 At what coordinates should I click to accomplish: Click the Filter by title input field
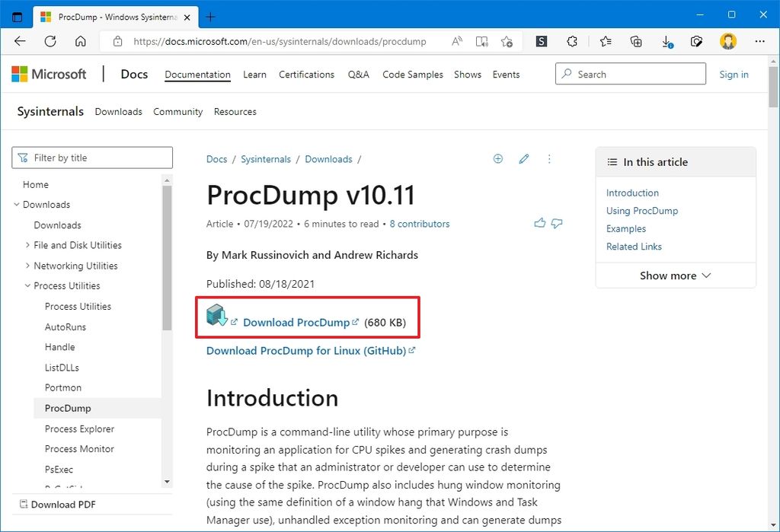[x=91, y=158]
